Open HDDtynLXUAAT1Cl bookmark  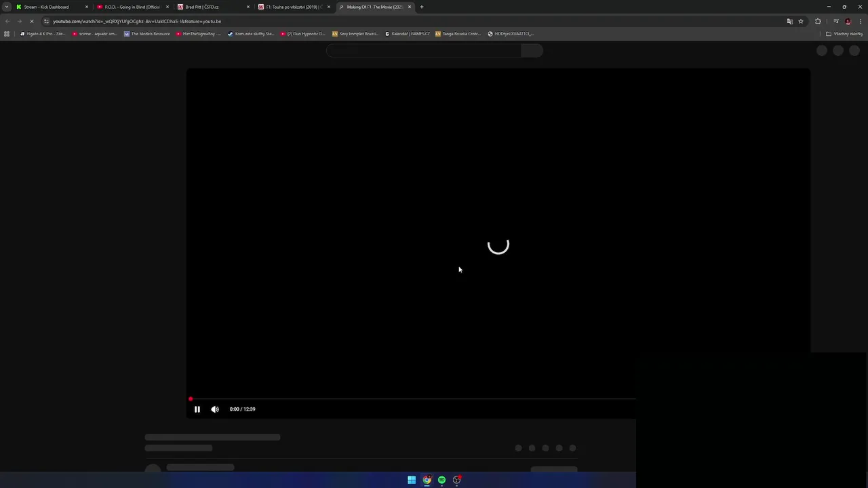(x=511, y=34)
